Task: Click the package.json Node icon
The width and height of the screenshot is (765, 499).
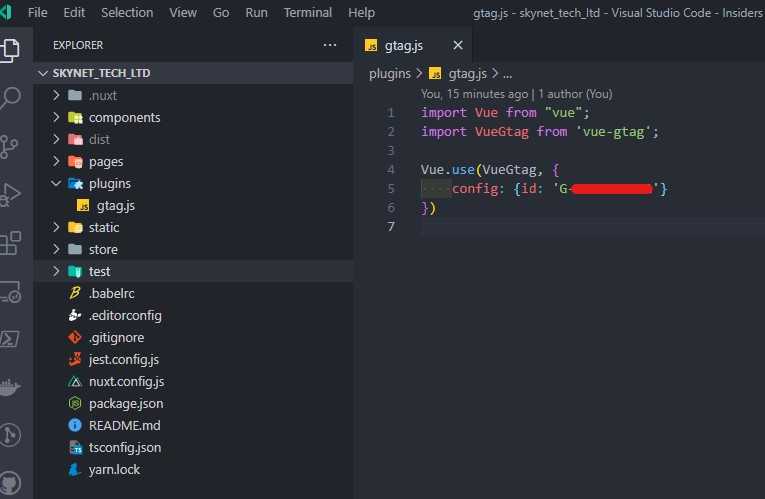Action: (75, 403)
